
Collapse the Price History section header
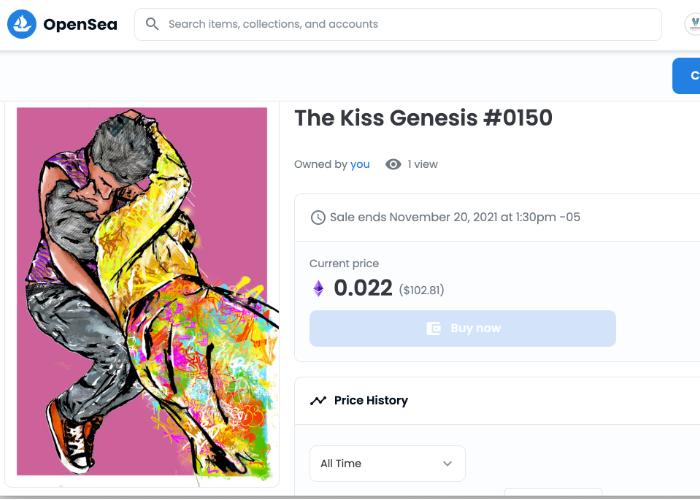500,400
